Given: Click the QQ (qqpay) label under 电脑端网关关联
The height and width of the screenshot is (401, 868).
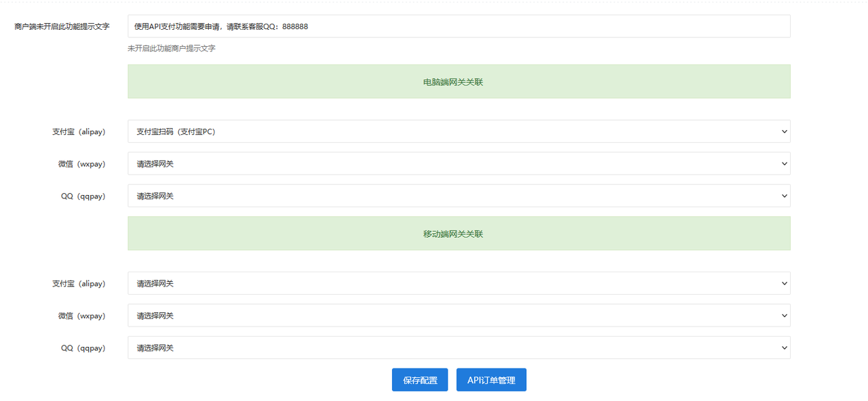Looking at the screenshot, I should [x=83, y=196].
